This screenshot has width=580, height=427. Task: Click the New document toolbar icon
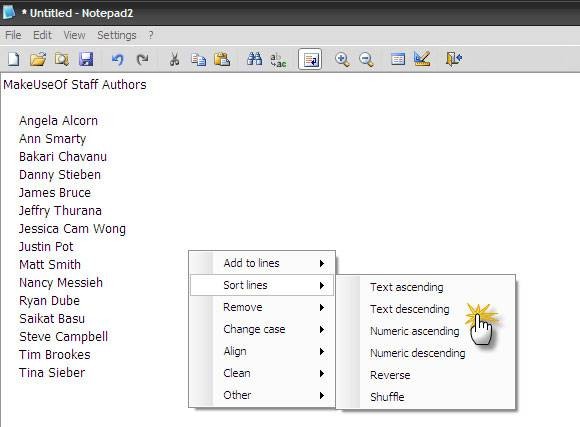14,59
